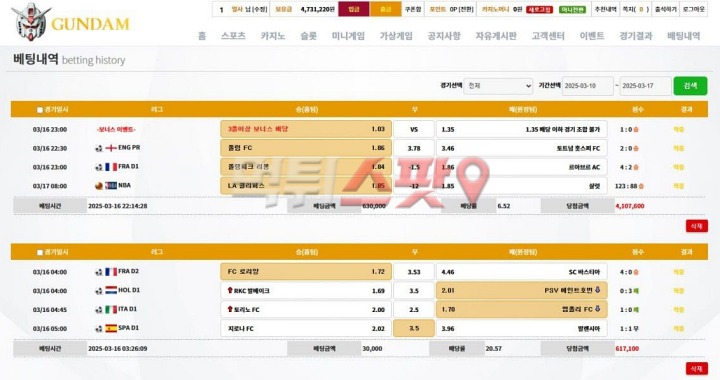The image size is (720, 380).
Task: Click the soccer ball icon in the SPA D1 row
Action: click(99, 329)
